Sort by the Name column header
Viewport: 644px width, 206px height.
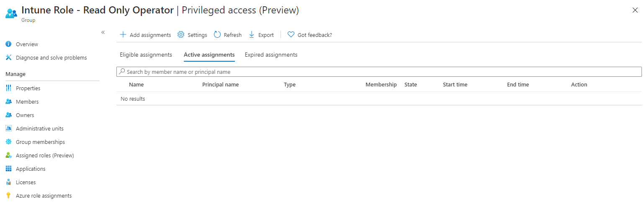(137, 85)
